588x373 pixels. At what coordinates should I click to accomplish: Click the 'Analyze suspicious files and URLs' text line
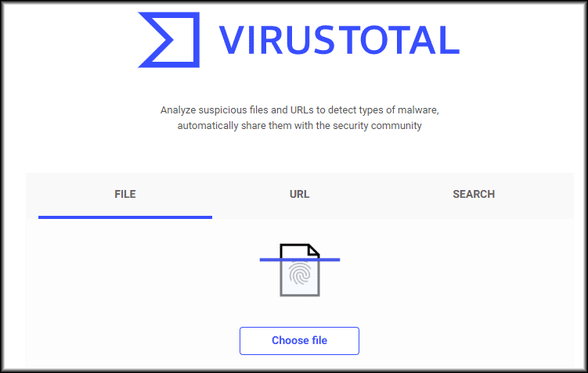click(300, 109)
